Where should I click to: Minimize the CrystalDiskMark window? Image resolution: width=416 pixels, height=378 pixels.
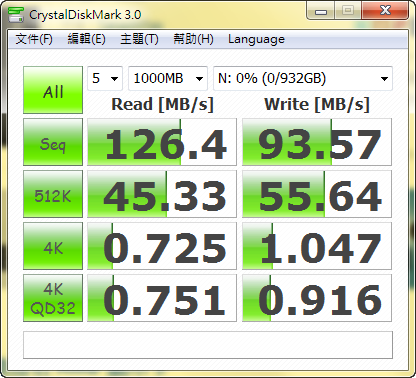(x=321, y=11)
